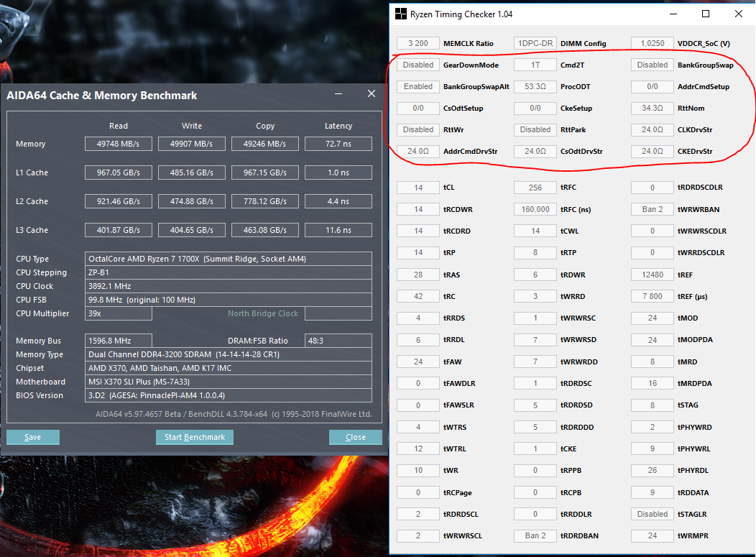Click the tRFC (ns) 160,000 value box
756x557 pixels.
click(535, 209)
